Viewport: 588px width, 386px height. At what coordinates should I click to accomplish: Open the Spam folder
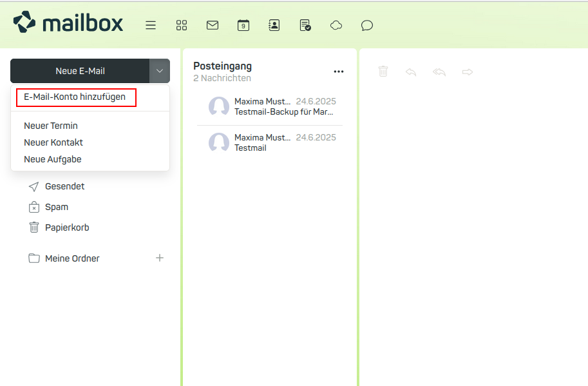56,207
